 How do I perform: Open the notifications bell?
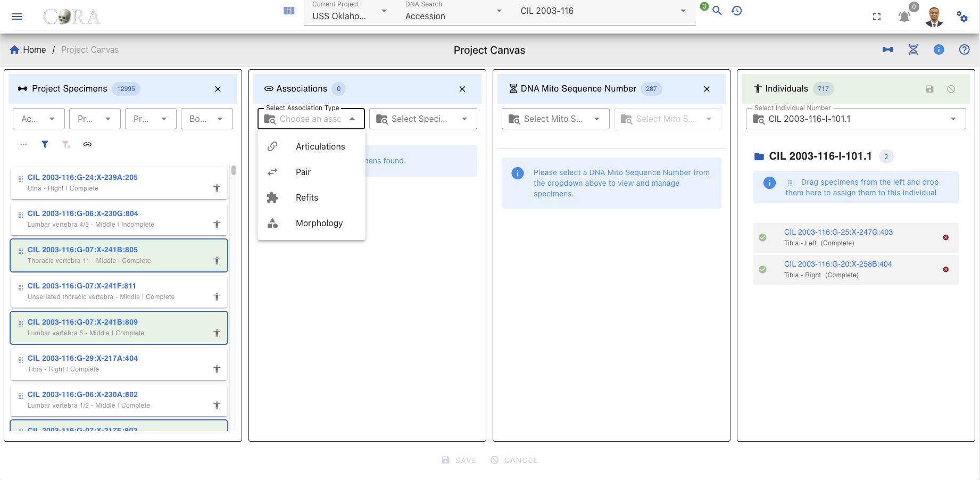(904, 16)
